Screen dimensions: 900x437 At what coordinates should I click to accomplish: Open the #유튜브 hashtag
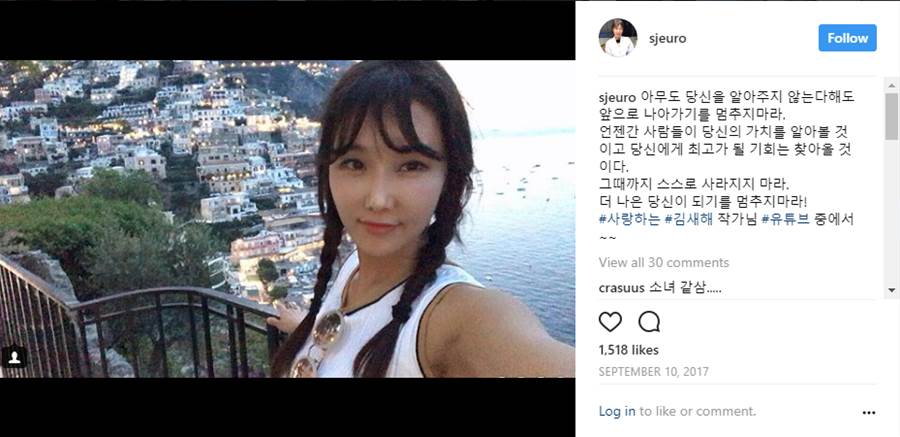pos(786,219)
